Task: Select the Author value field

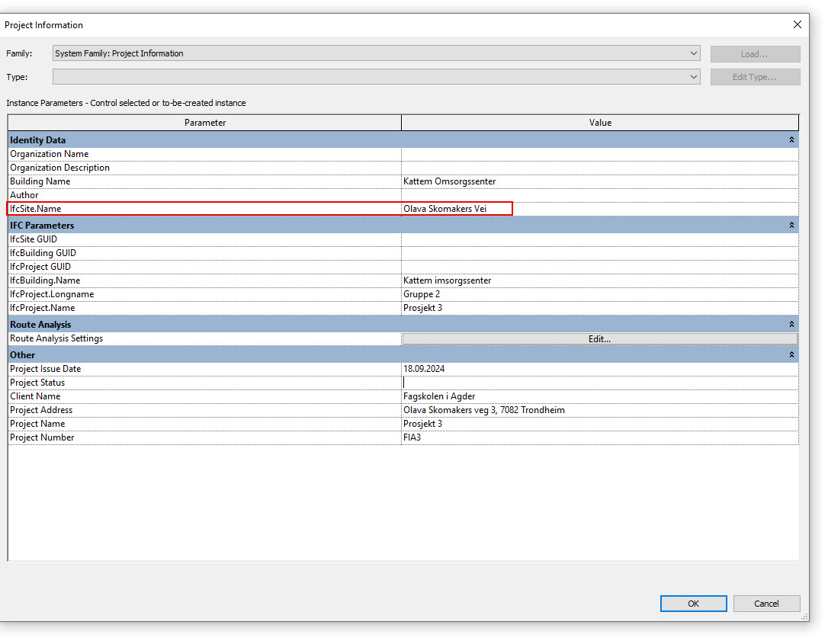Action: pyautogui.click(x=600, y=195)
